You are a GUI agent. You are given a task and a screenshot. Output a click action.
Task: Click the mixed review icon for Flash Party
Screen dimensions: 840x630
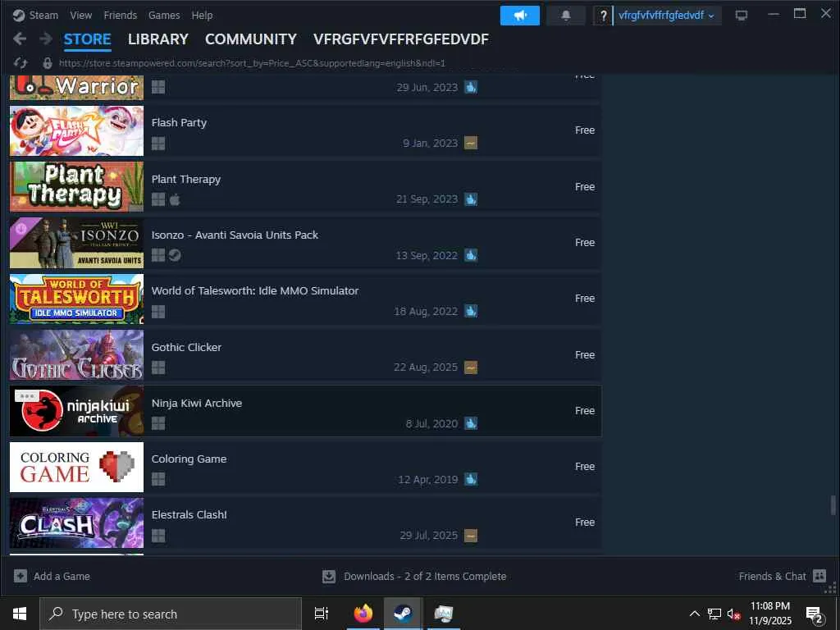[x=471, y=143]
